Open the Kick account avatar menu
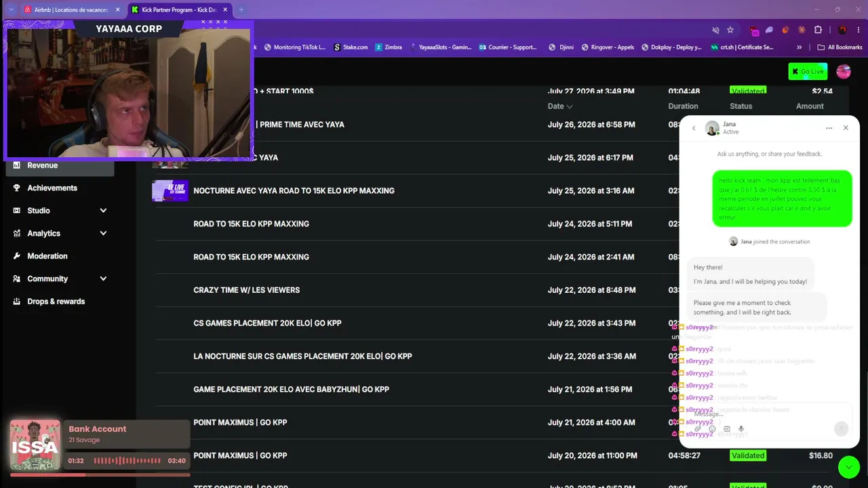868x488 pixels. 844,71
